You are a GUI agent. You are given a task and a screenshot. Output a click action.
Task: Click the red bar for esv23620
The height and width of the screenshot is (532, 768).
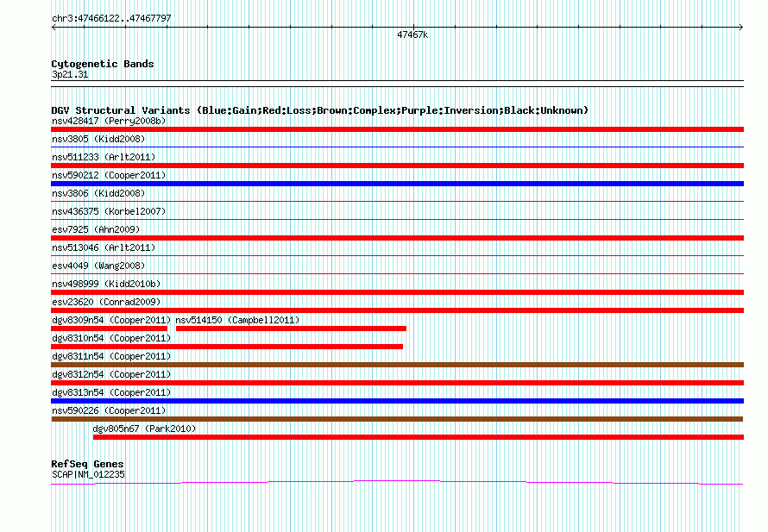click(x=397, y=310)
